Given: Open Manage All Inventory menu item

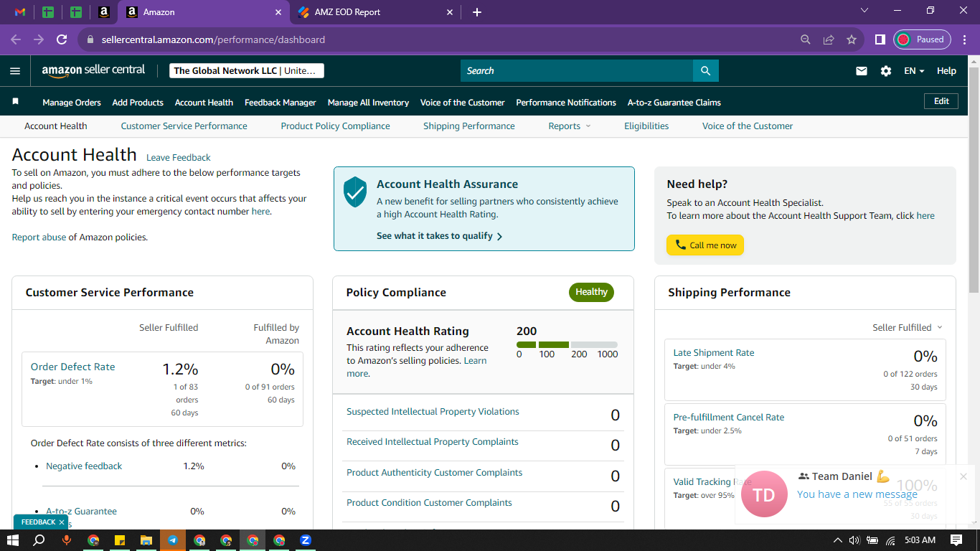Looking at the screenshot, I should coord(368,103).
